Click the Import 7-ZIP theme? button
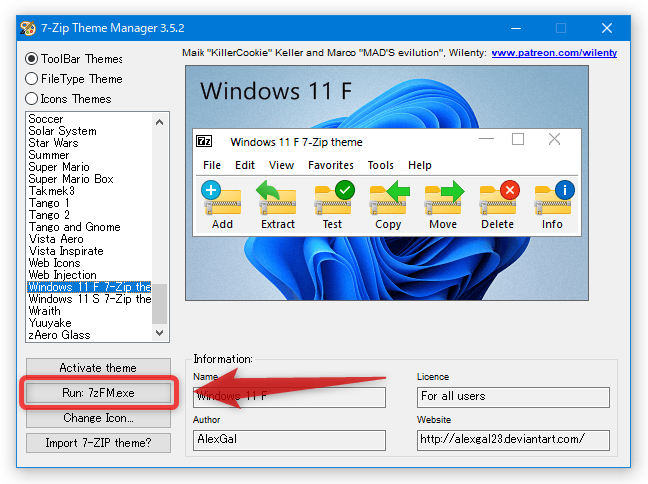648x484 pixels. [98, 443]
